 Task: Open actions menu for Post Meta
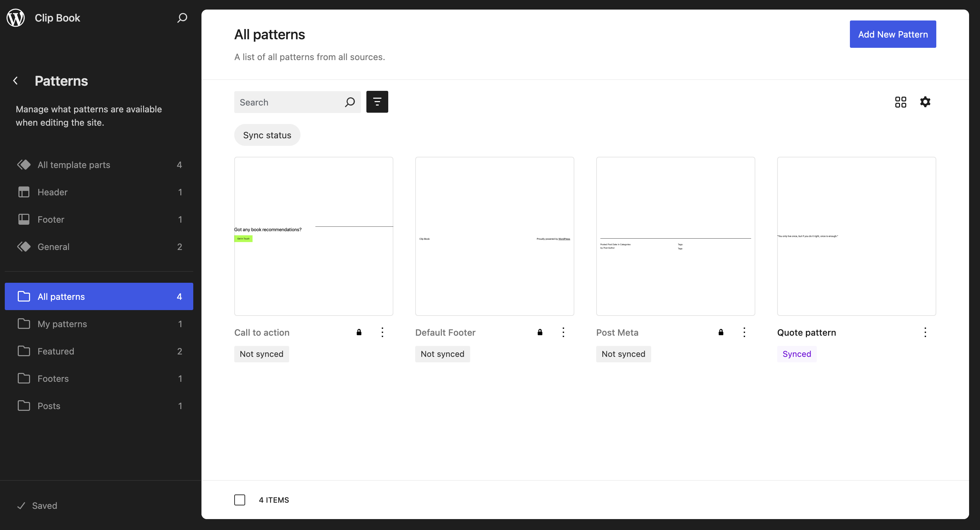(x=744, y=333)
